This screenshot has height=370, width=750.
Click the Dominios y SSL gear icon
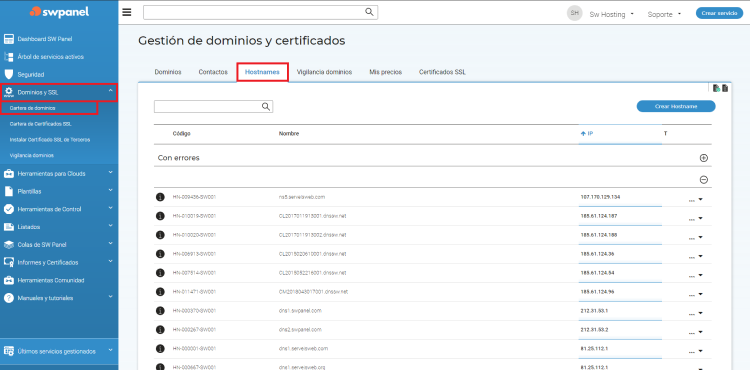click(9, 92)
